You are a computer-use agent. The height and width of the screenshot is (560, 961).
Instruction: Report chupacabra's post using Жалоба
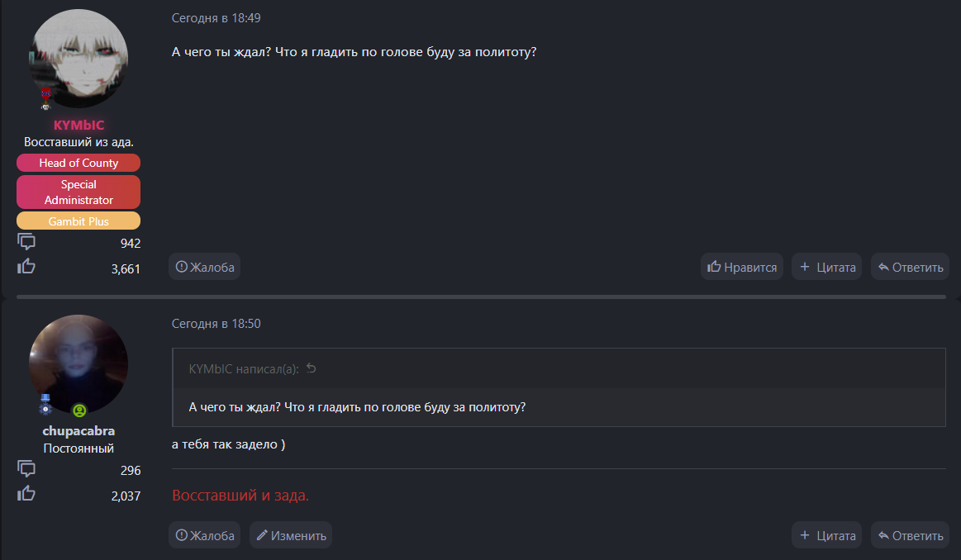205,535
